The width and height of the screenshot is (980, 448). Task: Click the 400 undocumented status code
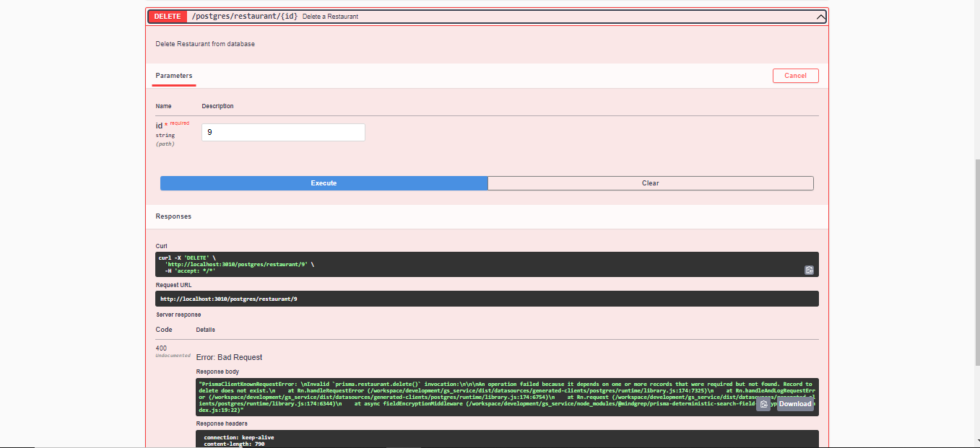(162, 351)
